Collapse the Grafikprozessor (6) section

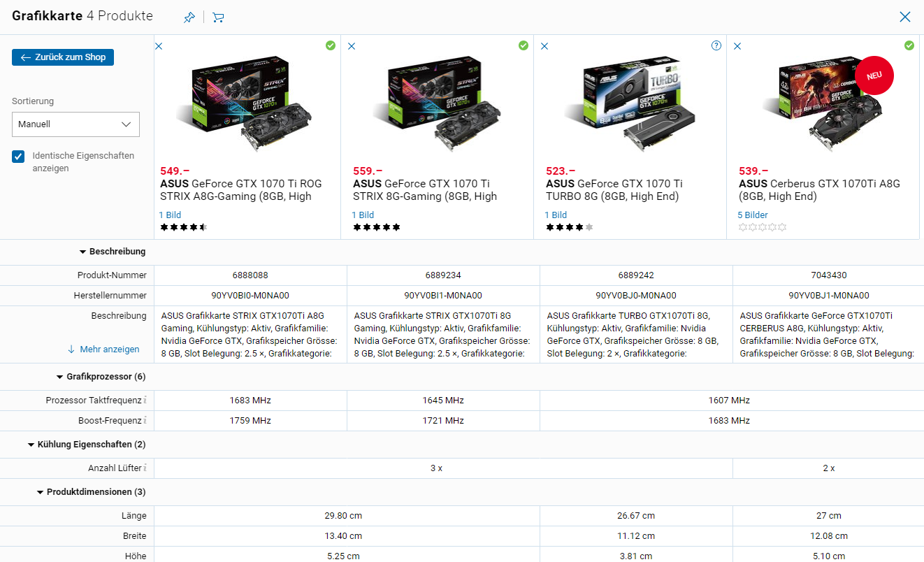pyautogui.click(x=101, y=377)
